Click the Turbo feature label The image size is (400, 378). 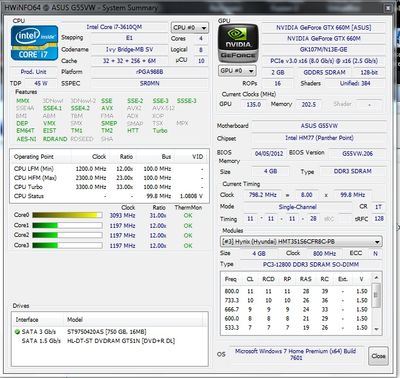[160, 131]
